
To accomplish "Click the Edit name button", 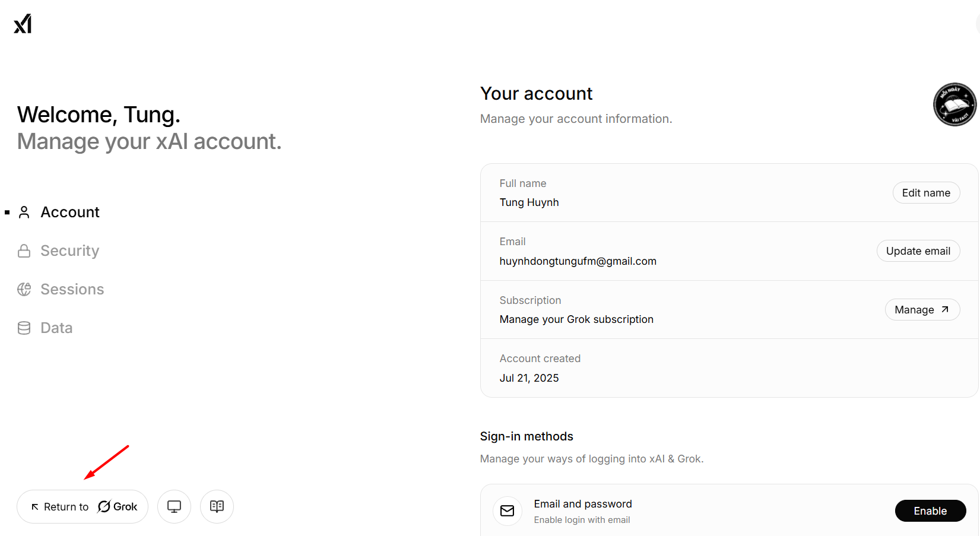I will (926, 193).
